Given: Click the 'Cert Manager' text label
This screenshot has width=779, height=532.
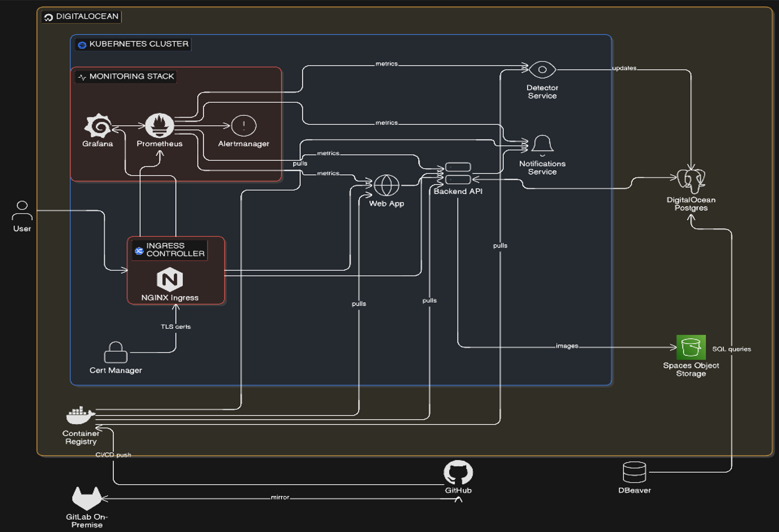Looking at the screenshot, I should (116, 370).
